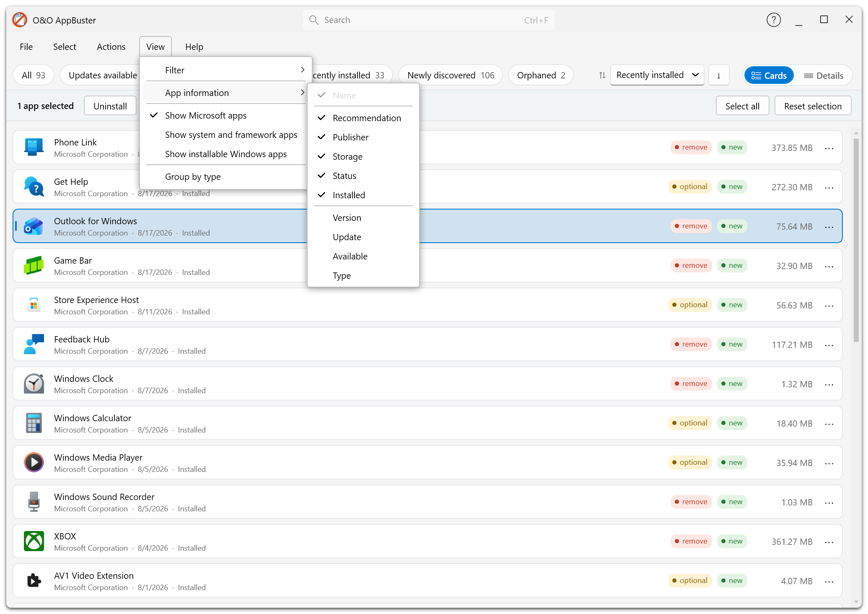Click the Windows Sound Recorder icon
This screenshot has height=614, width=868.
[x=34, y=502]
